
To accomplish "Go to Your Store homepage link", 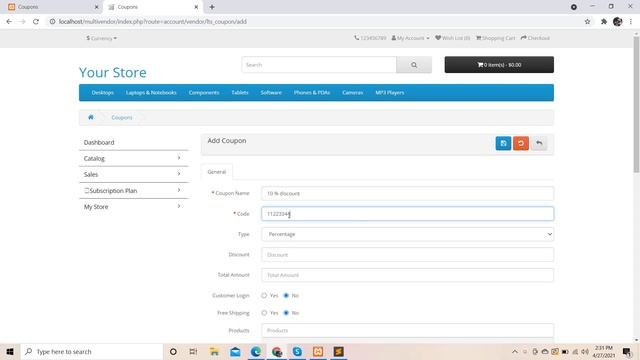I will click(113, 72).
